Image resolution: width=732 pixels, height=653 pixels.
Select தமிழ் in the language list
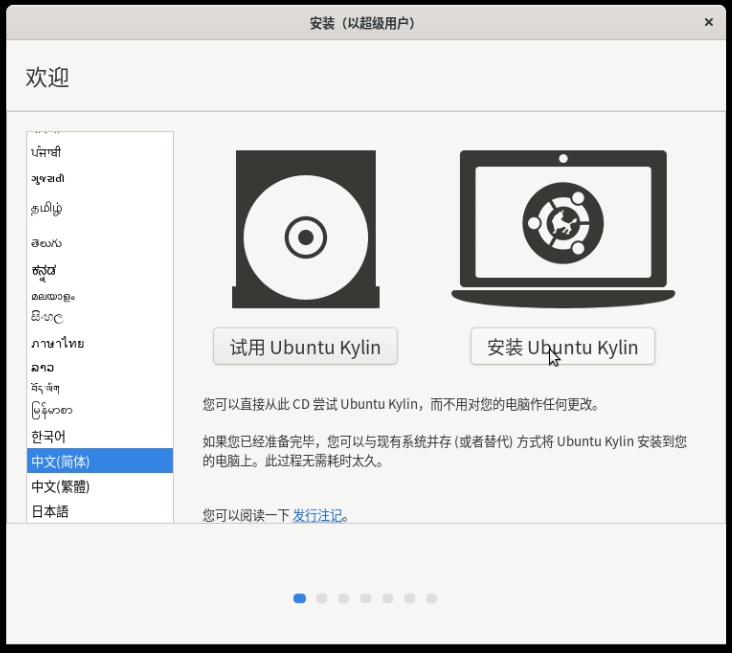[x=100, y=208]
